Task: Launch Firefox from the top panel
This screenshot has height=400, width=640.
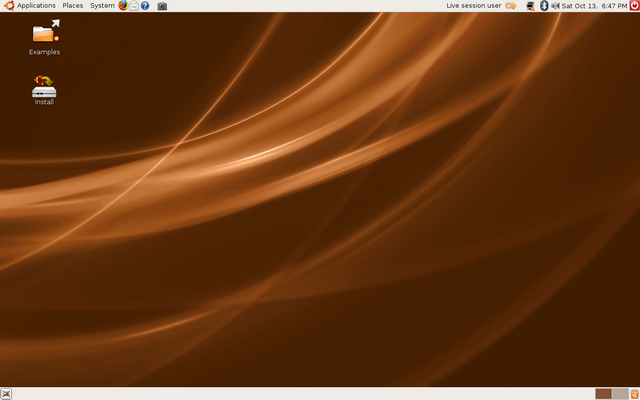Action: [123, 5]
